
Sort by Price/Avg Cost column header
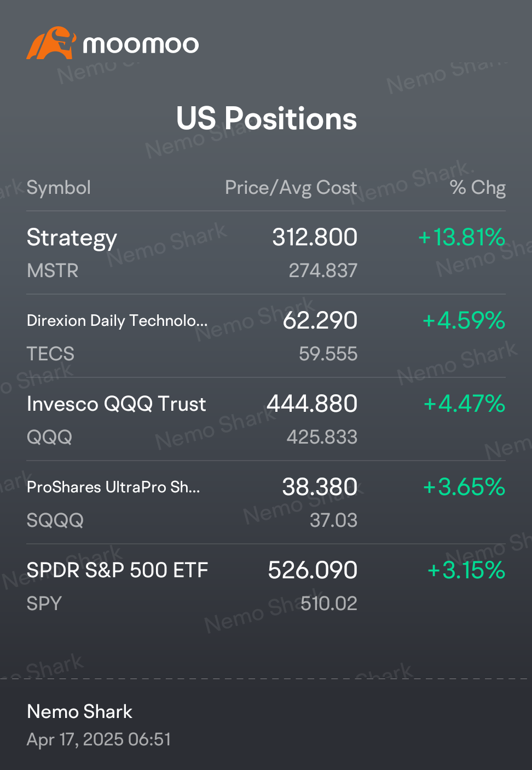coord(291,188)
